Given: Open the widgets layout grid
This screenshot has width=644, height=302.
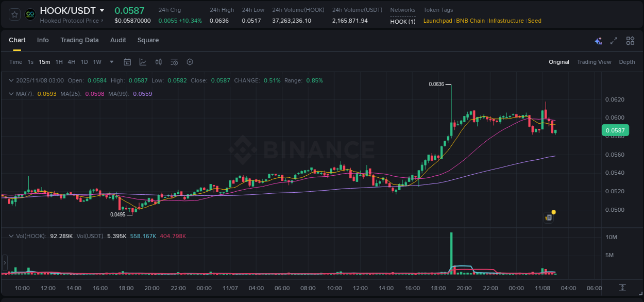Looking at the screenshot, I should [630, 40].
